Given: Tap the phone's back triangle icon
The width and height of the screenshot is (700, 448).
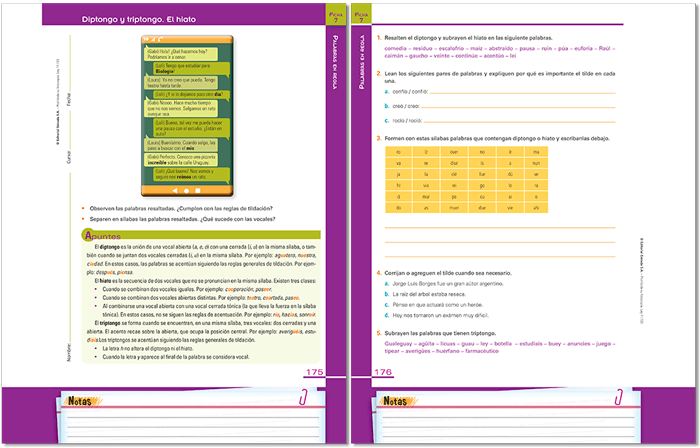Looking at the screenshot, I should point(174,189).
